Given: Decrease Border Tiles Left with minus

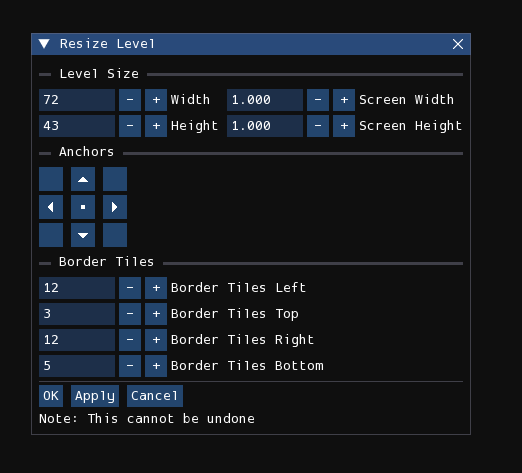Looking at the screenshot, I should point(130,288).
